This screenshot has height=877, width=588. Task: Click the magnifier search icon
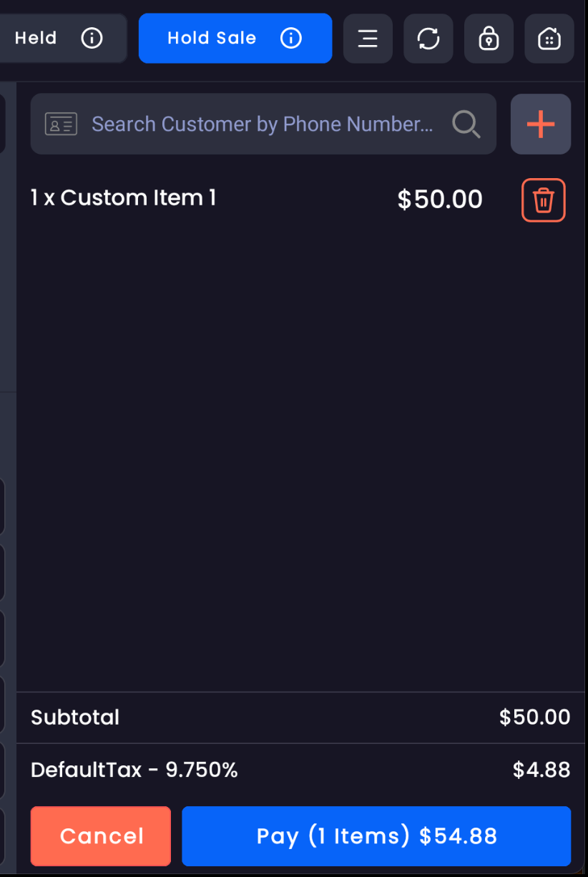click(x=466, y=124)
